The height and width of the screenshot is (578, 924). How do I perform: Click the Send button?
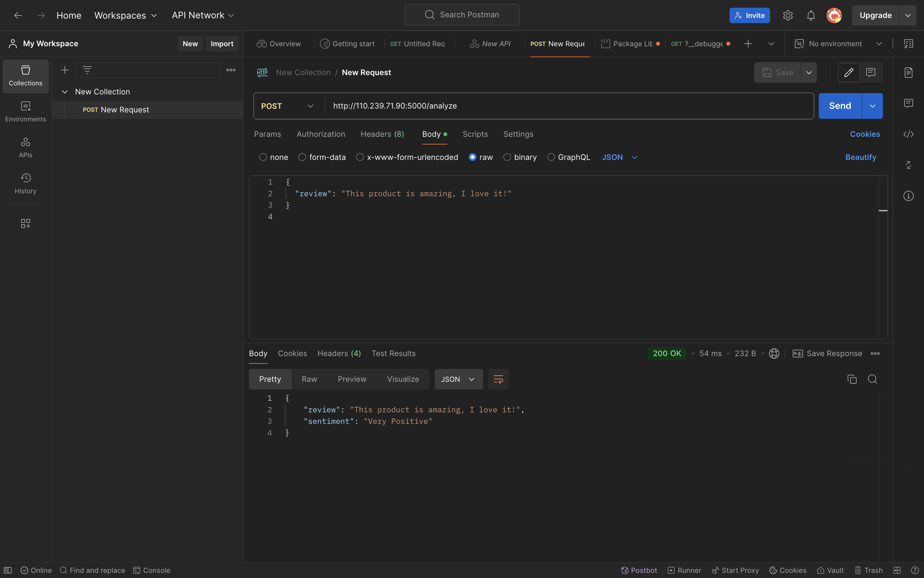[840, 106]
